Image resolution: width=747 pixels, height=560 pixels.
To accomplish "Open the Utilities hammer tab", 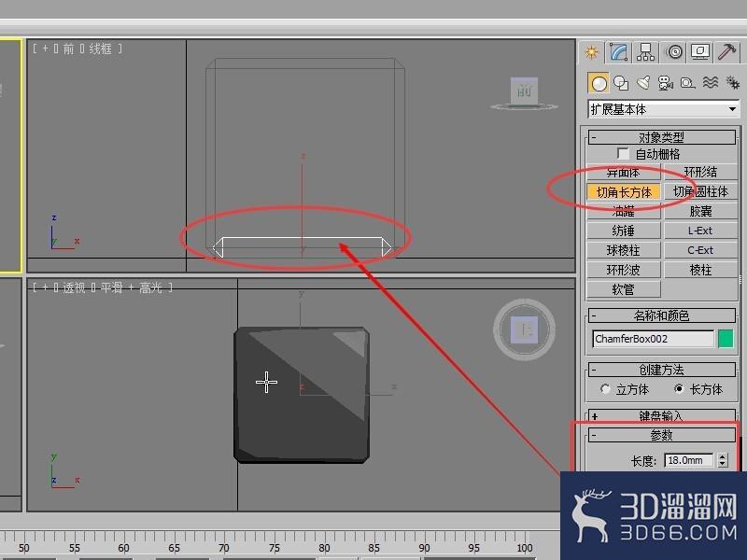I will 726,52.
